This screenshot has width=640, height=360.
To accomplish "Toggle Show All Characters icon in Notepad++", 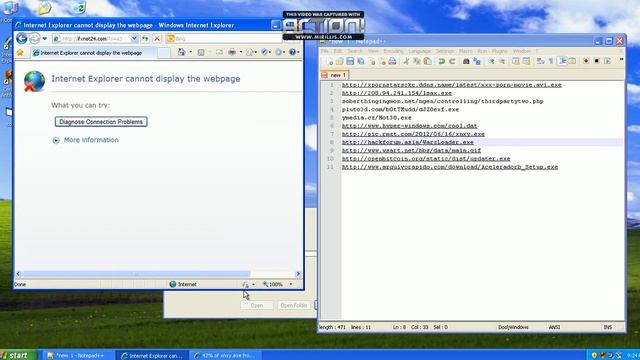I will (x=551, y=62).
